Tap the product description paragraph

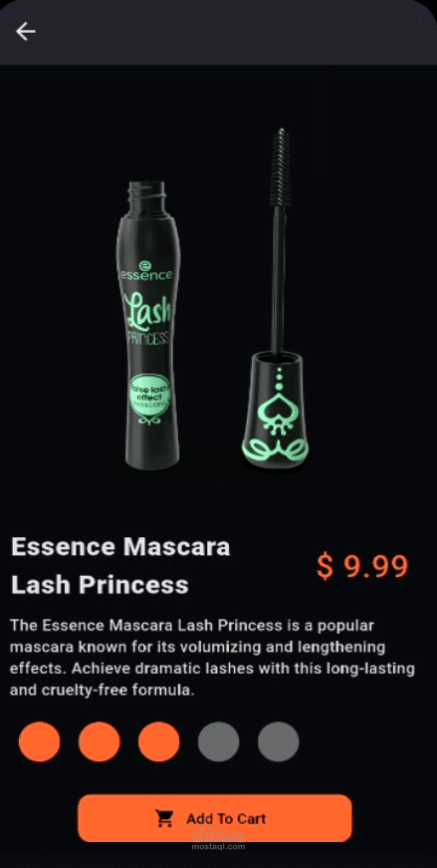pos(212,658)
